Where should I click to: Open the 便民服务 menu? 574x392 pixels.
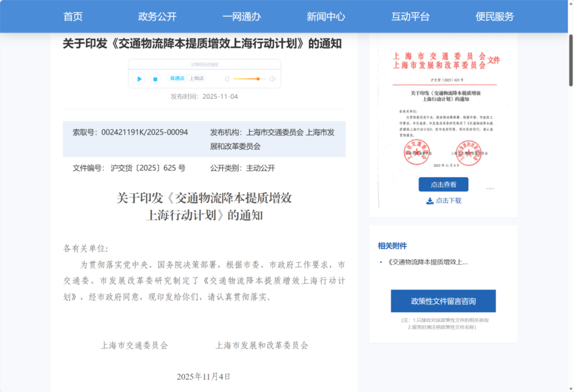click(x=494, y=16)
